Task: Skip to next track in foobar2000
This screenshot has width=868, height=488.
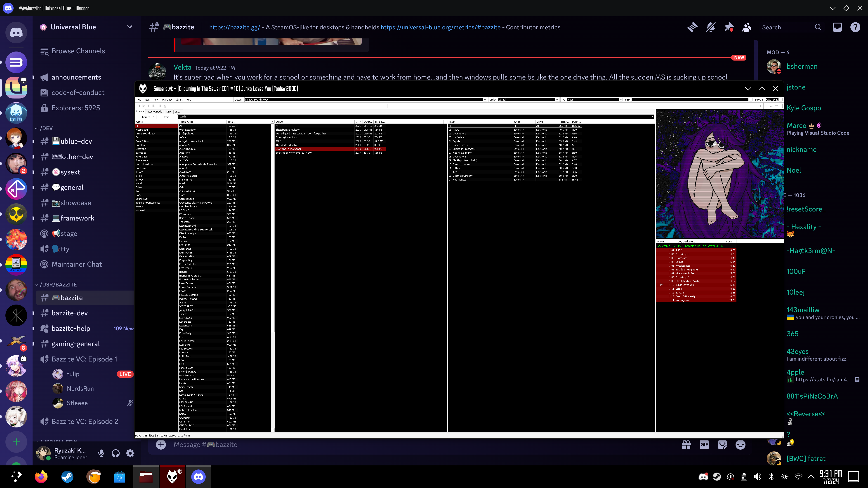Action: pyautogui.click(x=159, y=106)
